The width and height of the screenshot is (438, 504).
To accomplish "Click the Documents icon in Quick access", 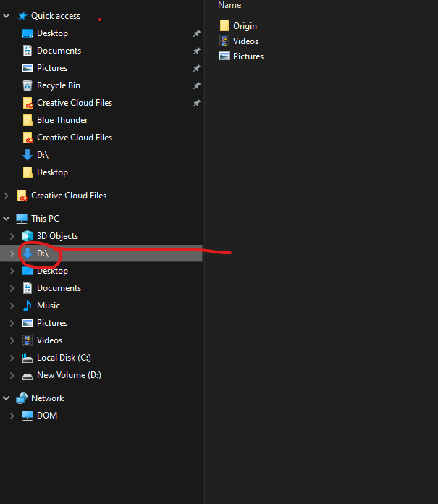I will [x=28, y=51].
